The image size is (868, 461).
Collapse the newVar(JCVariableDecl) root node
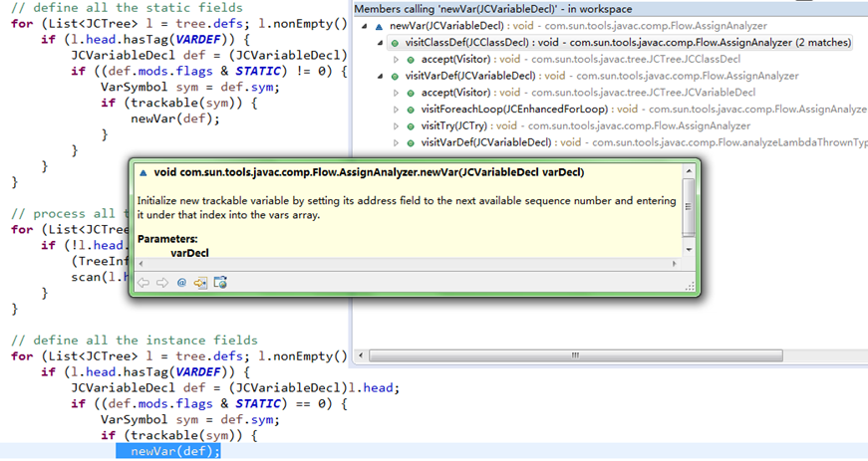[365, 26]
